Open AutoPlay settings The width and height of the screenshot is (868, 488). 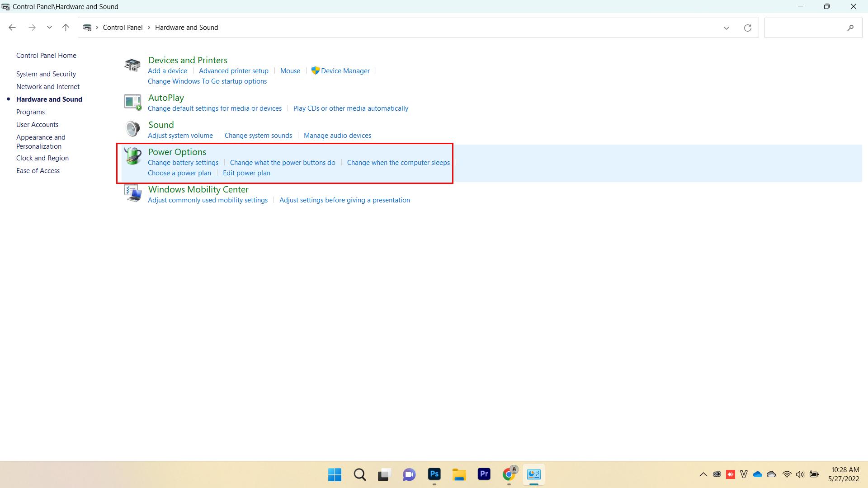166,97
